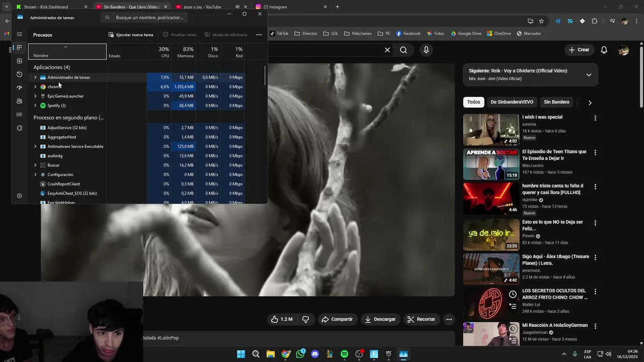Open options for 'hombre triste canta' video
The image size is (644, 362).
(x=595, y=187)
